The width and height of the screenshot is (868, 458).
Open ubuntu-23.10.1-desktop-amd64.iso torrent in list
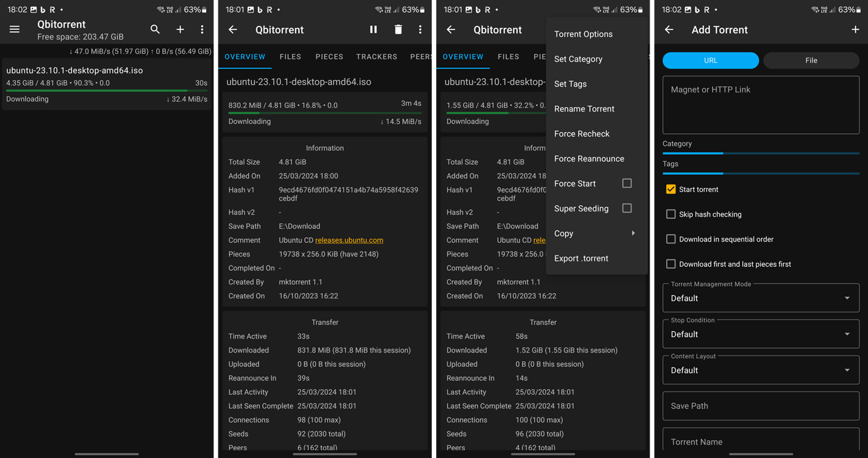[x=107, y=85]
